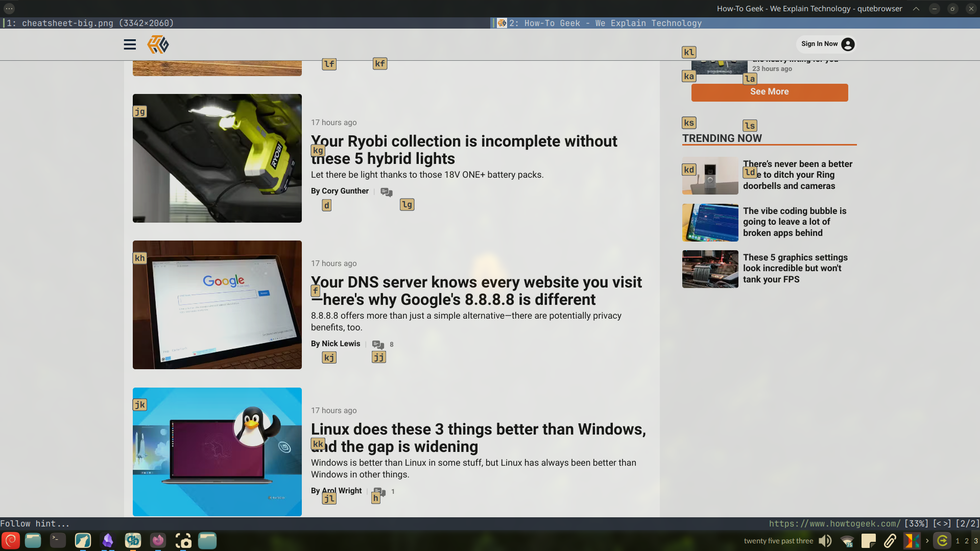Open author Arol Wright's page
Screen dimensions: 980x551
[342, 491]
